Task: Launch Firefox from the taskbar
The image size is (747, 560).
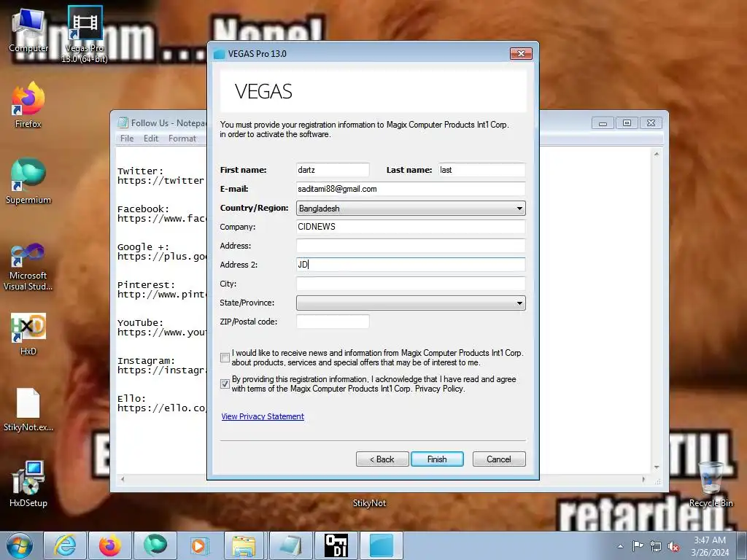Action: pyautogui.click(x=110, y=545)
